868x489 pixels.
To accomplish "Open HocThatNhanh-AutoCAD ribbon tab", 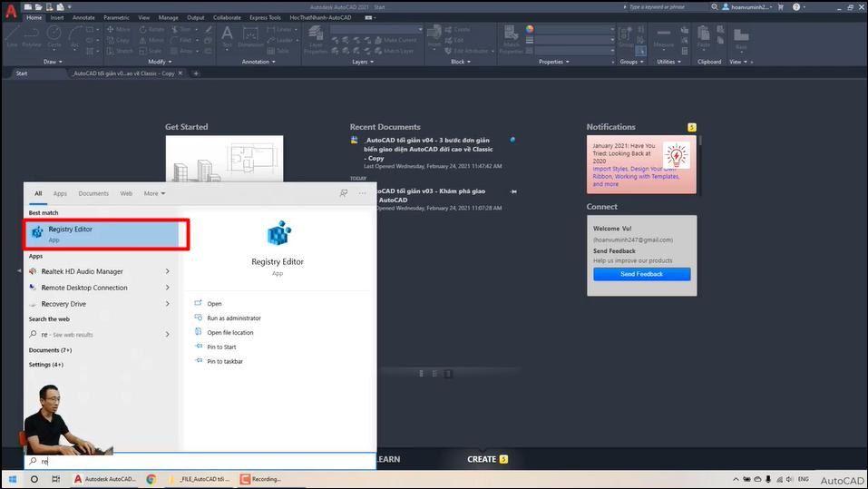I will coord(320,18).
